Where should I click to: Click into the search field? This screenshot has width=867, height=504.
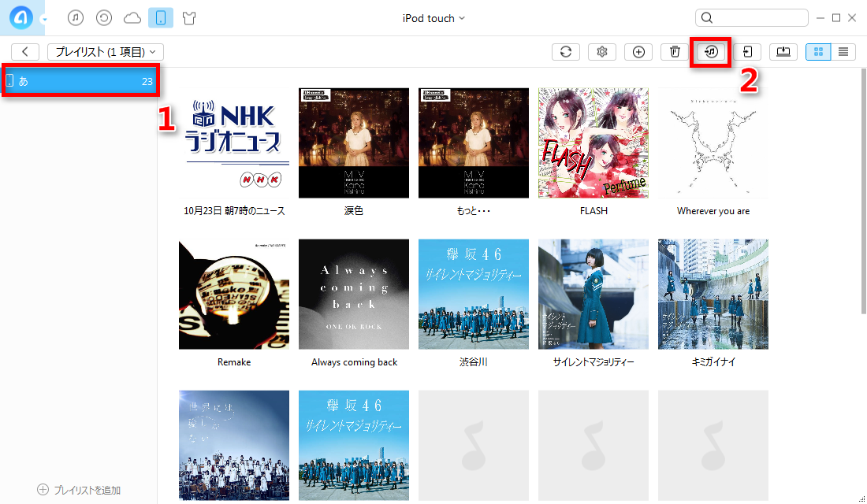tap(751, 17)
